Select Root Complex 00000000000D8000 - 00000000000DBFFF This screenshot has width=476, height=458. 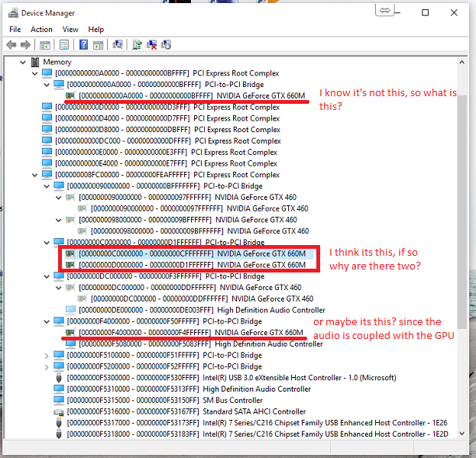coord(167,130)
